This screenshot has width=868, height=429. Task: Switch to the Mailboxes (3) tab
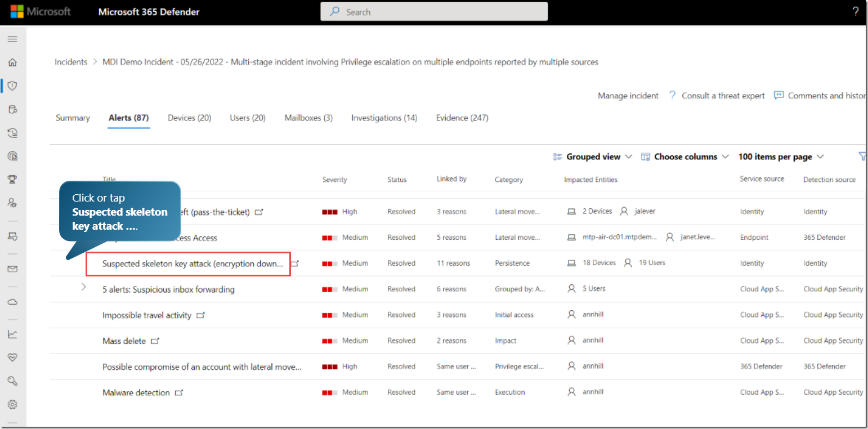click(308, 118)
